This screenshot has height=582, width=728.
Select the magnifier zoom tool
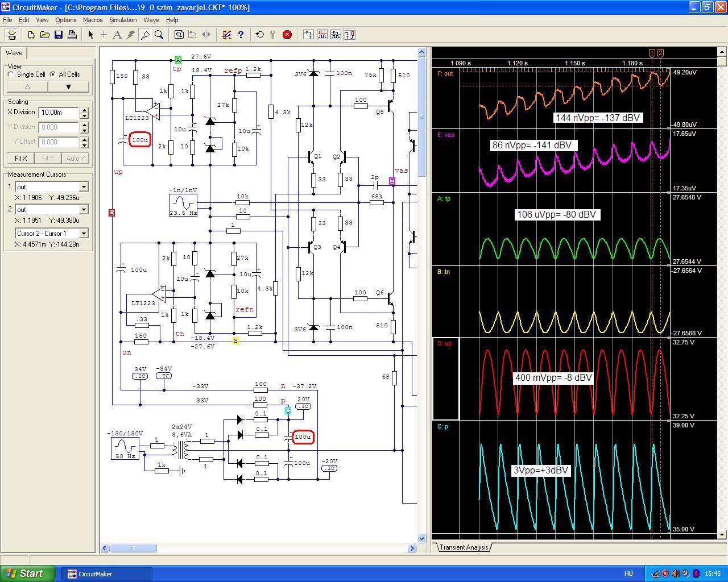pos(159,35)
